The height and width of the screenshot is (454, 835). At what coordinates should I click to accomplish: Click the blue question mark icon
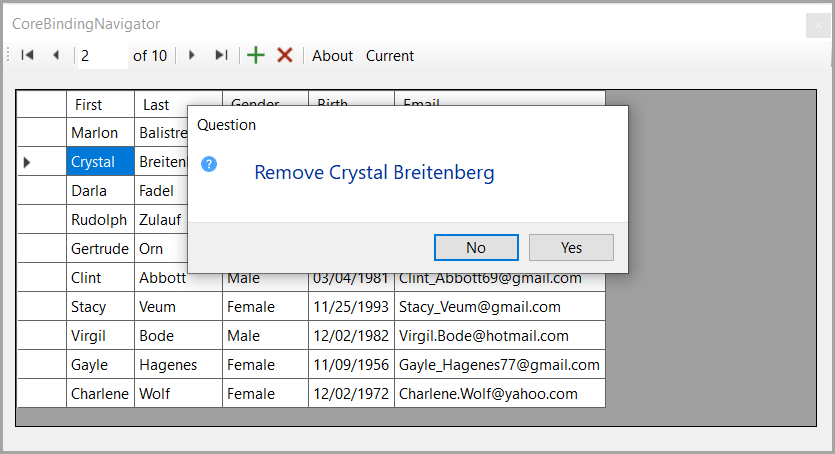tap(209, 164)
